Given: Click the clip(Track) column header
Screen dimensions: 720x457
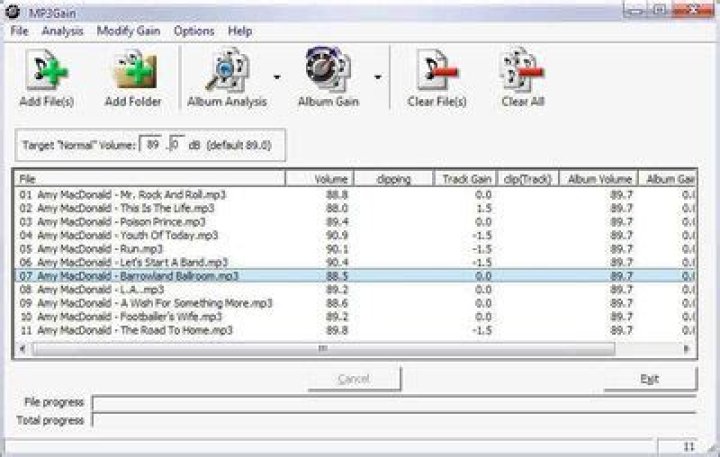Looking at the screenshot, I should click(528, 179).
